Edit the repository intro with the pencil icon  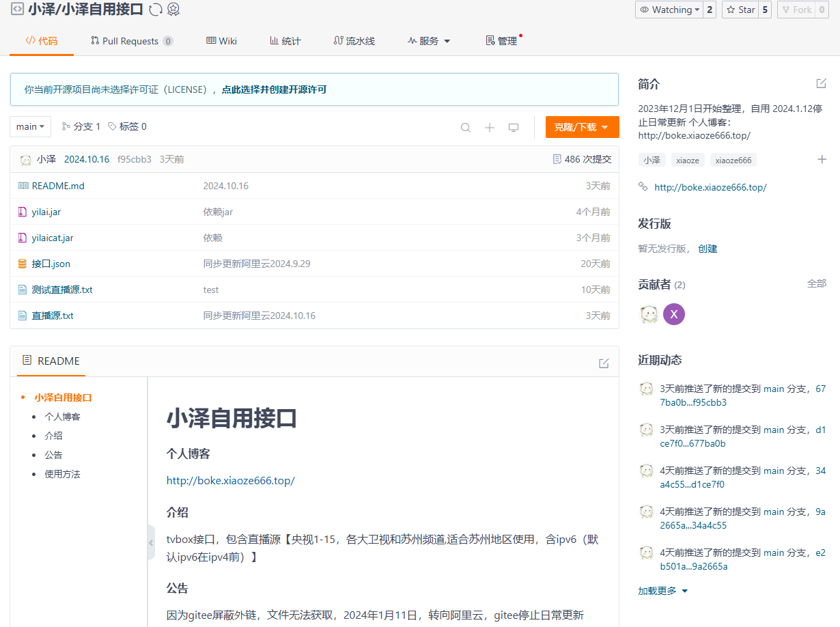click(821, 83)
